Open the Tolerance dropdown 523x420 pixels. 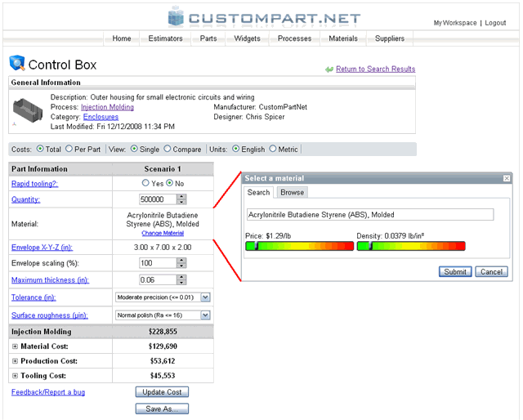point(205,297)
